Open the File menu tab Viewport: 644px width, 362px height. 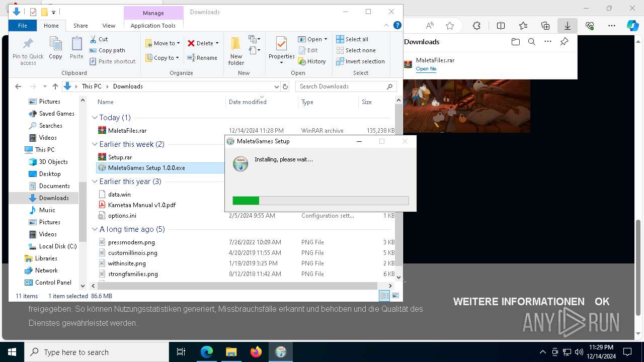pyautogui.click(x=23, y=26)
